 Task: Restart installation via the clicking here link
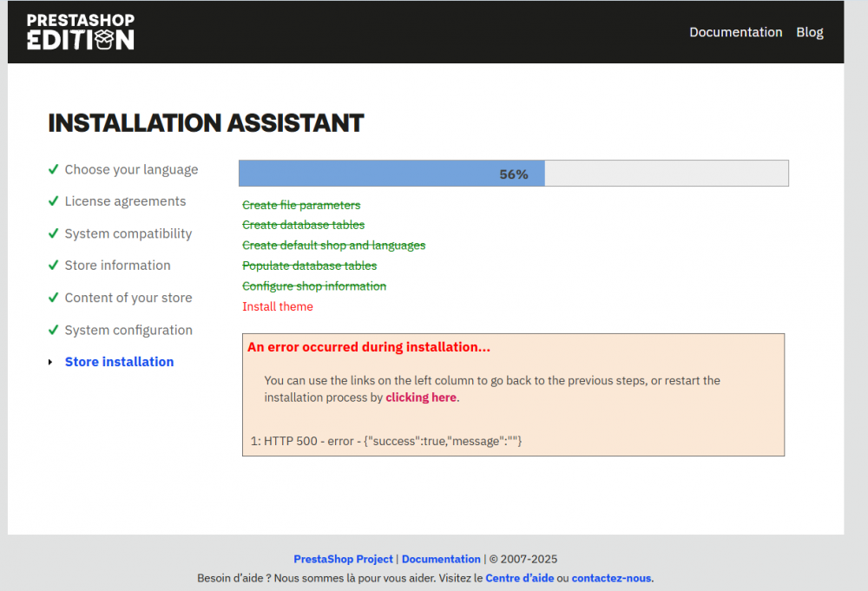[x=421, y=397]
